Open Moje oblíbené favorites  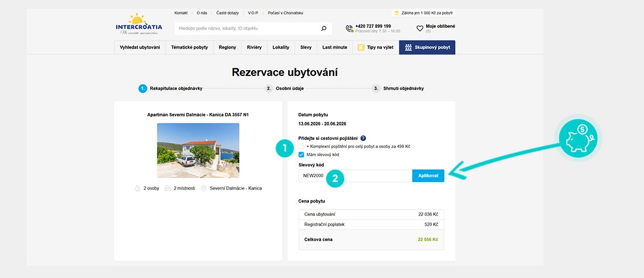[x=436, y=28]
